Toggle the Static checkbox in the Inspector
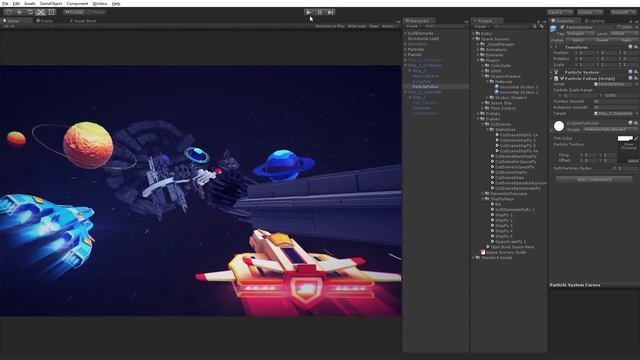The width and height of the screenshot is (640, 360). click(x=619, y=27)
